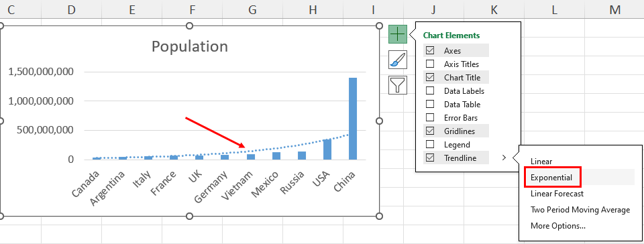Screen dimensions: 644x244
Task: Click the USA population bar
Action: (327, 149)
